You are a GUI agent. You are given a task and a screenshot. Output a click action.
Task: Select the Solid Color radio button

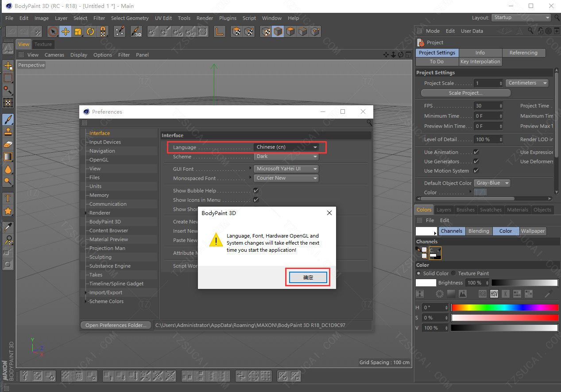(x=419, y=273)
